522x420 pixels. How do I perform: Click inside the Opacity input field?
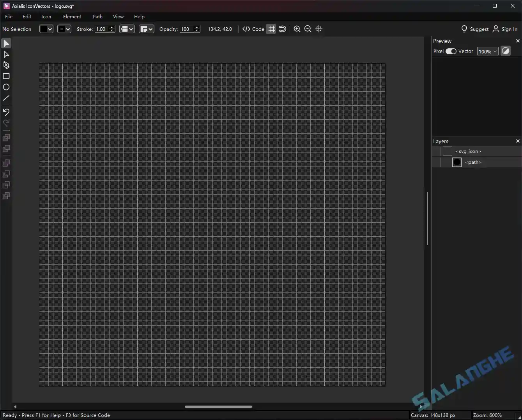pos(187,29)
